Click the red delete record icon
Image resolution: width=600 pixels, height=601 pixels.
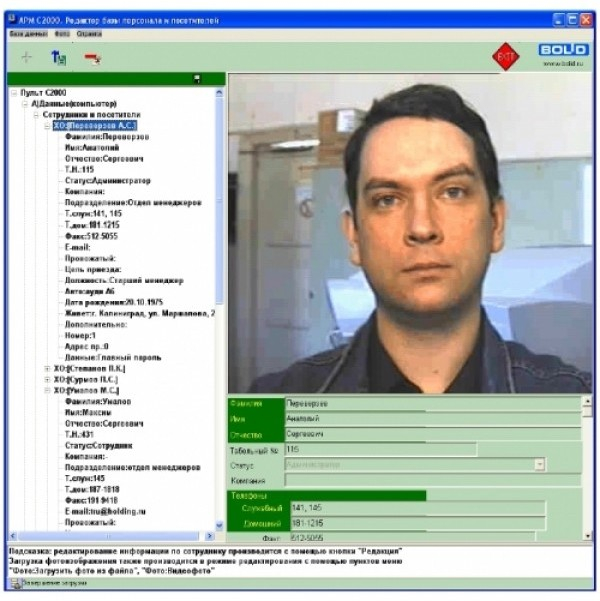[x=92, y=58]
